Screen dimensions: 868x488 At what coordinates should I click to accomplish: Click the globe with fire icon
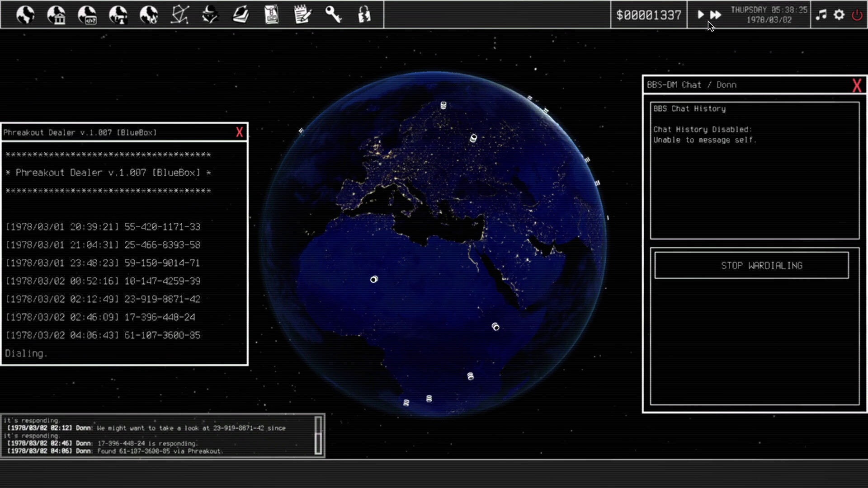coord(149,15)
